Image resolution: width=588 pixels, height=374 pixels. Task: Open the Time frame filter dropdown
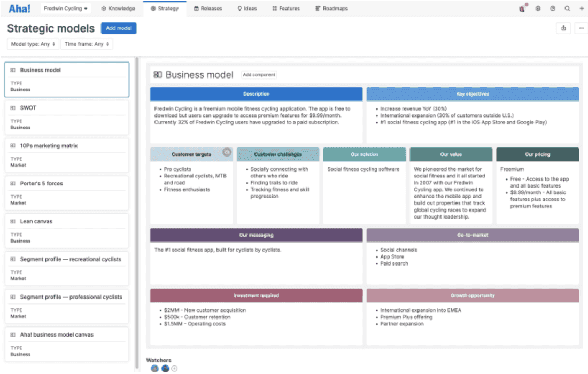click(x=87, y=44)
